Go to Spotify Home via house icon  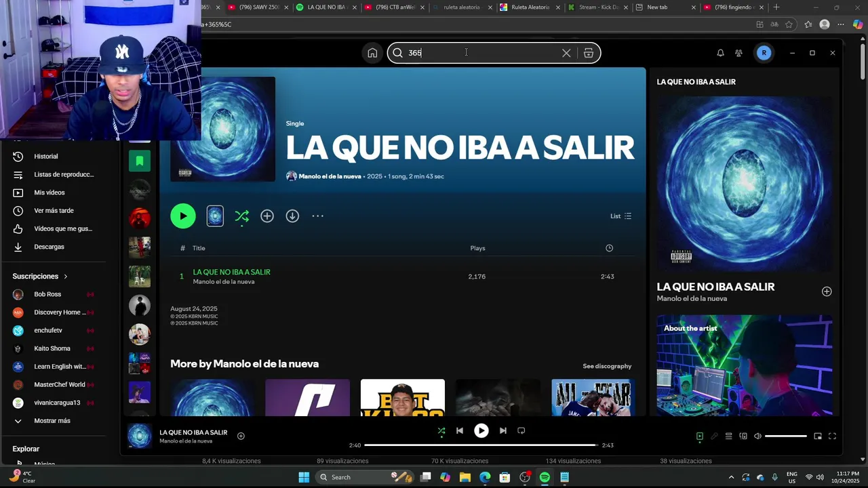pyautogui.click(x=372, y=53)
